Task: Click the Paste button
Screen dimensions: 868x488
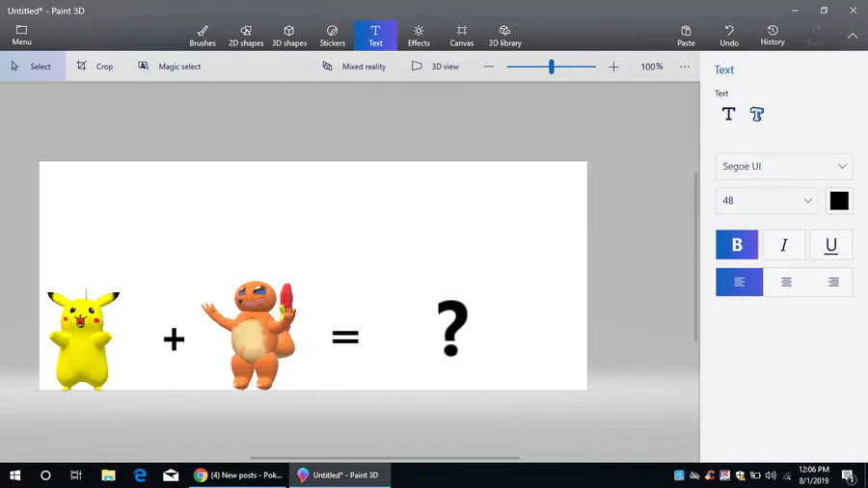Action: click(686, 36)
